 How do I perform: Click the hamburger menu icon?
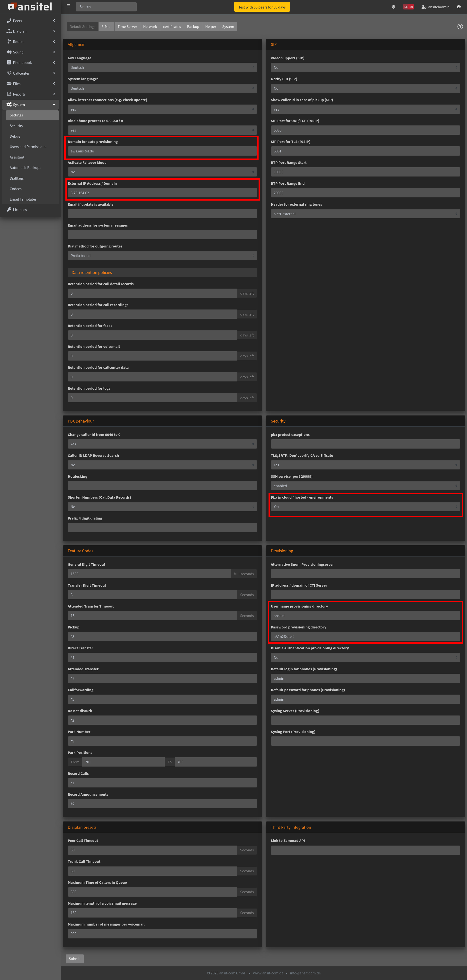coord(68,7)
